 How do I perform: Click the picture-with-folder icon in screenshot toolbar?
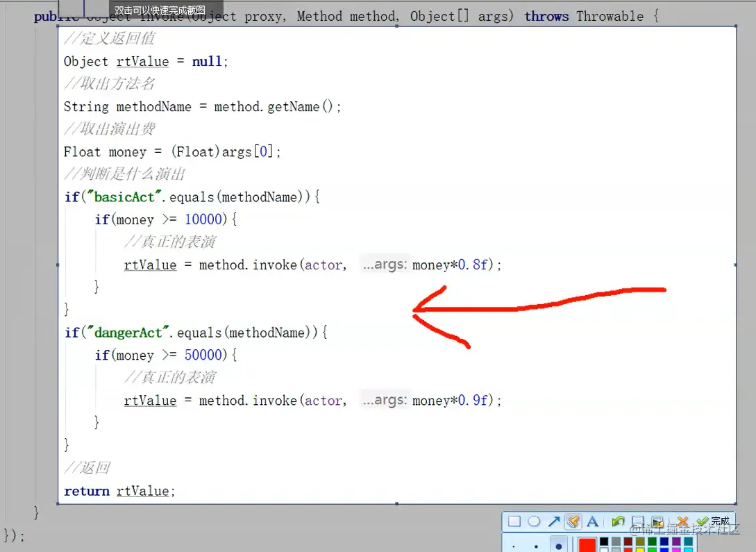click(657, 521)
